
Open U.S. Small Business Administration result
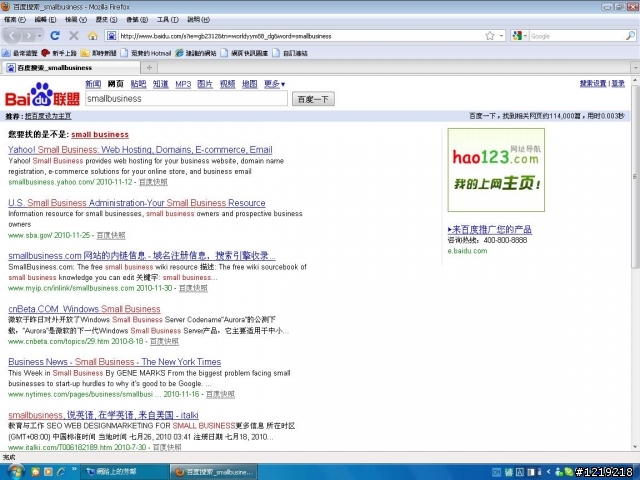pos(137,202)
